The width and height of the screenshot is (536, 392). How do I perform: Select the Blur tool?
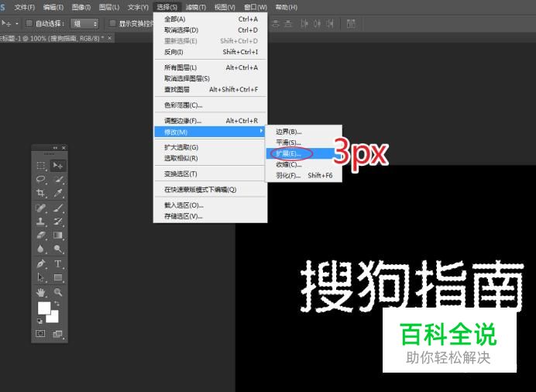pyautogui.click(x=41, y=249)
